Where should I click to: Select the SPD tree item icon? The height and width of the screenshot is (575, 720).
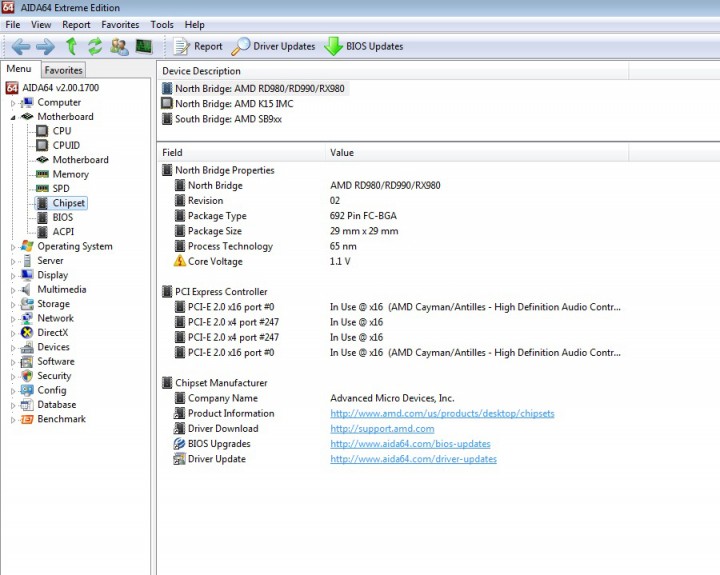42,188
